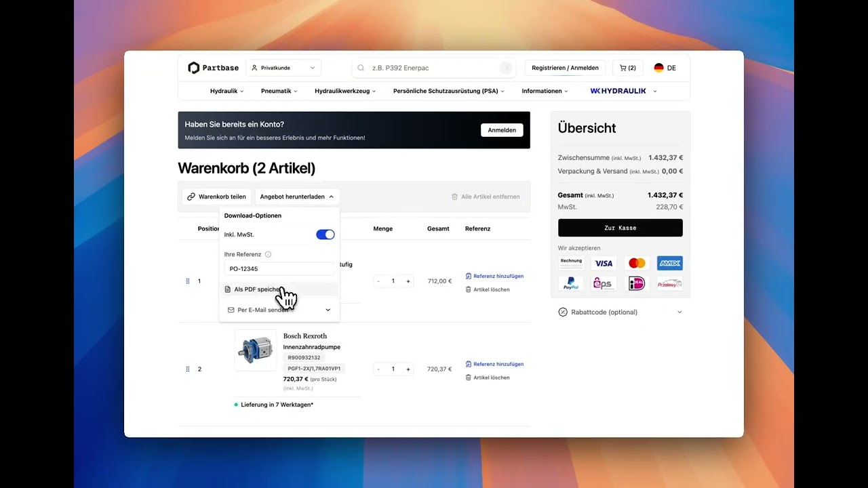Click Lieferung in 7 Werktagen text
The width and height of the screenshot is (868, 488).
click(277, 405)
